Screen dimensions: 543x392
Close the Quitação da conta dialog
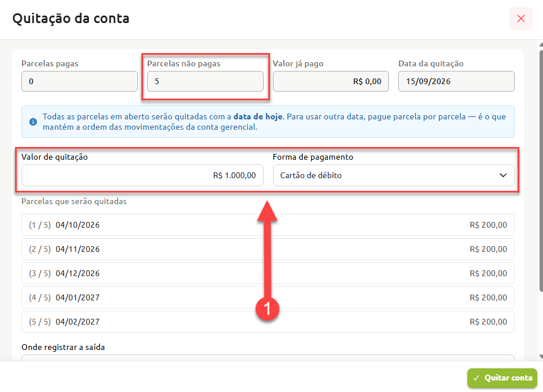pyautogui.click(x=520, y=18)
